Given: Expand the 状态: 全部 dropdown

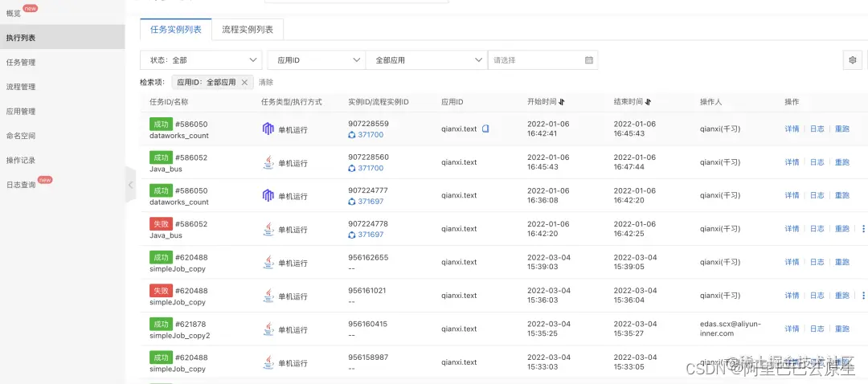Looking at the screenshot, I should pos(201,59).
